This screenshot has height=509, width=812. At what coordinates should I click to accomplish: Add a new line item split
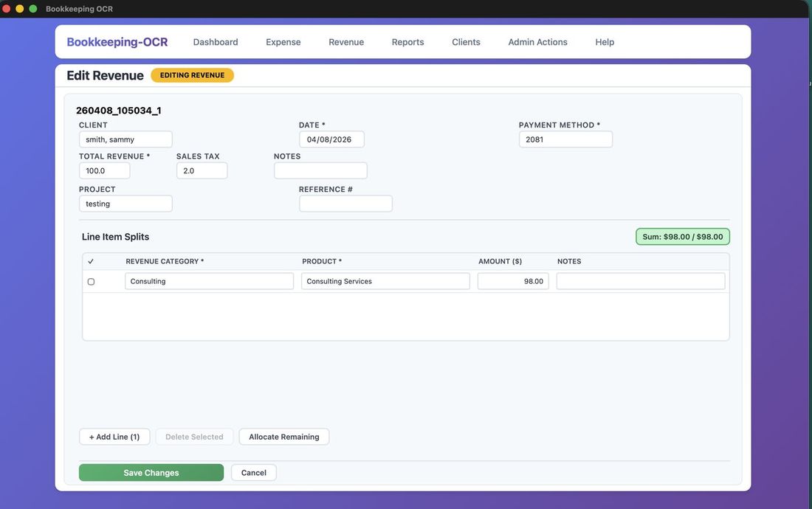click(x=114, y=436)
